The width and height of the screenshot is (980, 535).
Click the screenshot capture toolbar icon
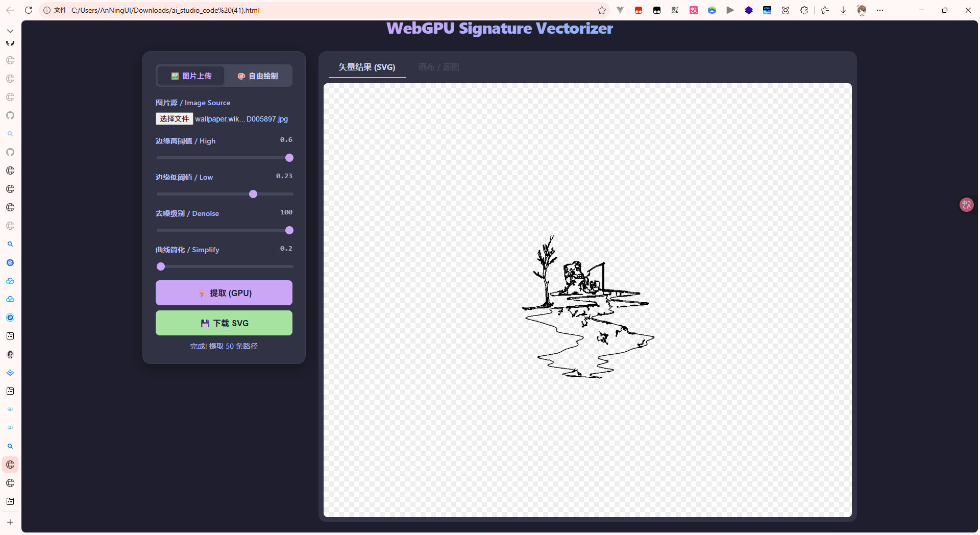coord(786,10)
